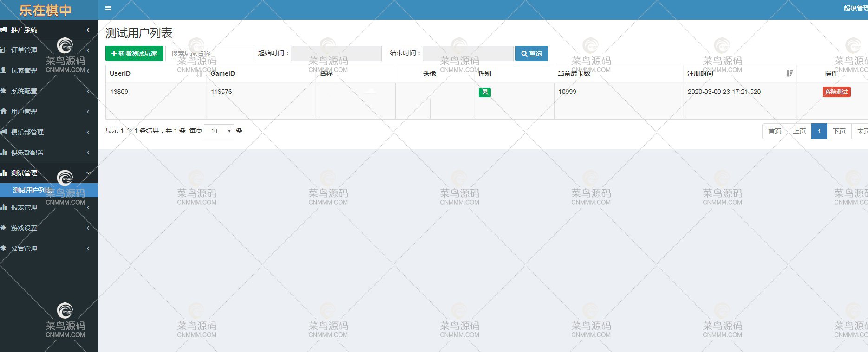Click the sort icon in 注册时间 column
This screenshot has height=352, width=868.
(x=789, y=73)
